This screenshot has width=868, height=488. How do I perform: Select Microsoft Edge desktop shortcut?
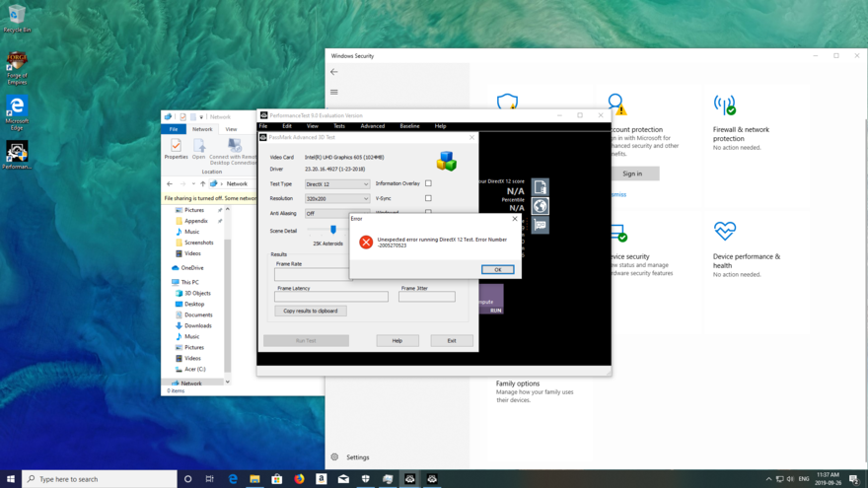coord(17,113)
